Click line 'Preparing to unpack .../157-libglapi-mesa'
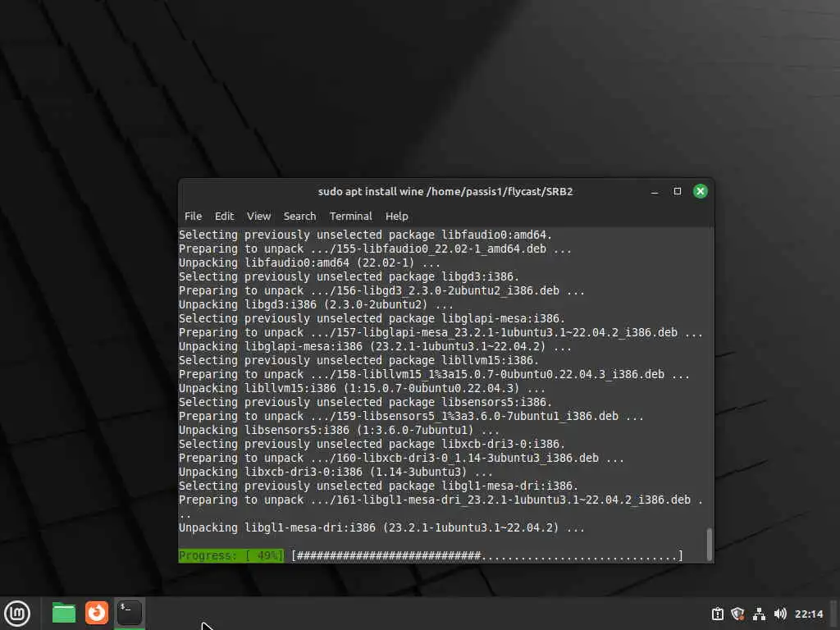The image size is (840, 630). [x=441, y=333]
